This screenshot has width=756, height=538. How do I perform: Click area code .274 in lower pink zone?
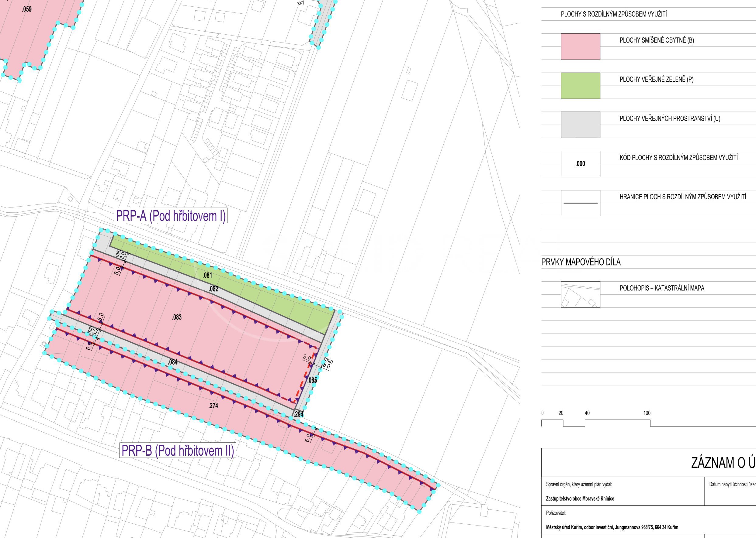[213, 406]
